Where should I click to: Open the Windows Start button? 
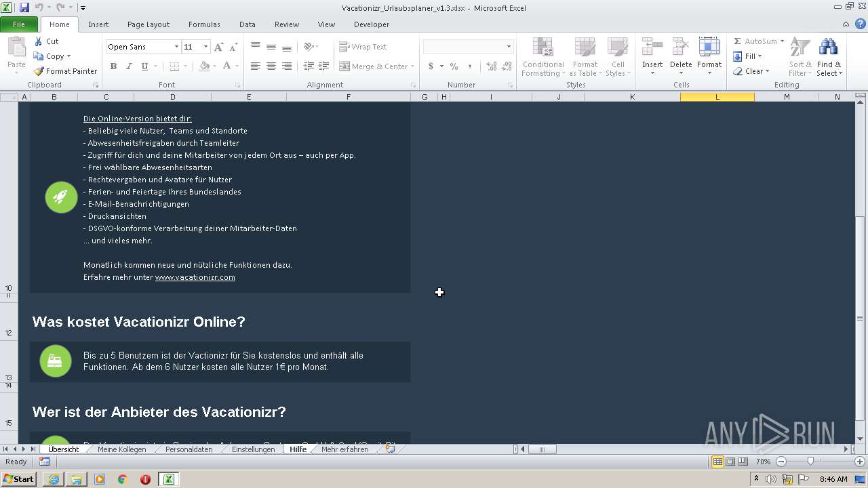click(18, 479)
